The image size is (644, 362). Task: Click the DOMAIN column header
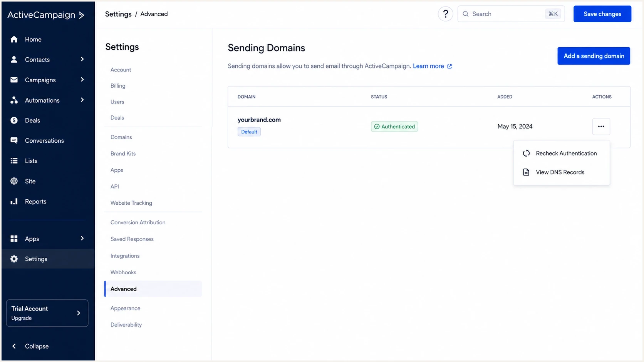247,97
